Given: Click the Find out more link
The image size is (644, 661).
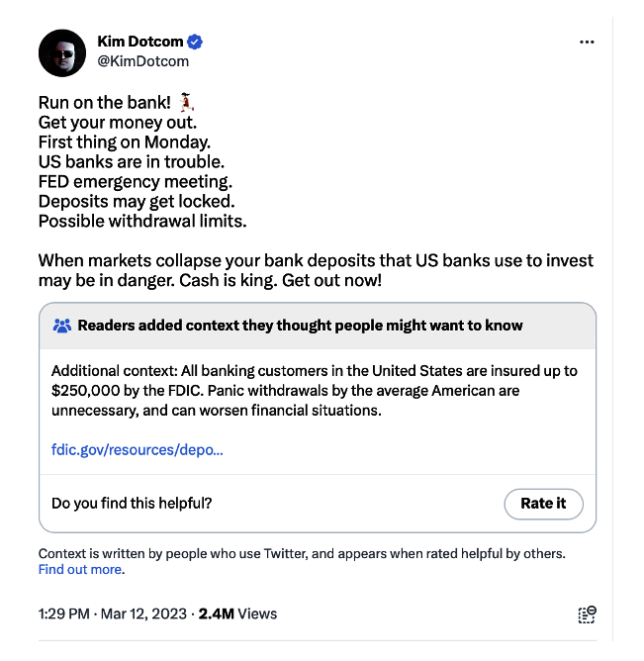Looking at the screenshot, I should click(80, 570).
